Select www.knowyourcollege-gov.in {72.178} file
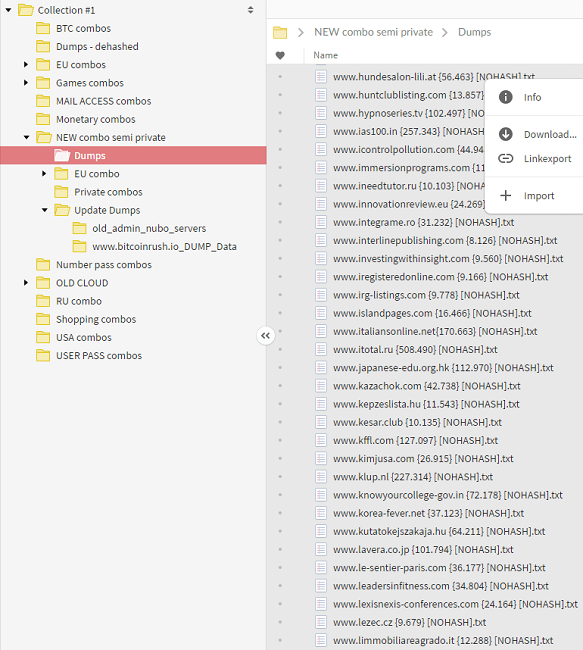 tap(448, 495)
